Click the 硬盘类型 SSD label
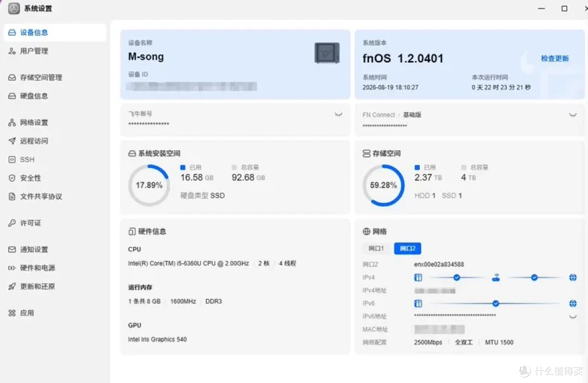Image resolution: width=588 pixels, height=383 pixels. tap(203, 196)
